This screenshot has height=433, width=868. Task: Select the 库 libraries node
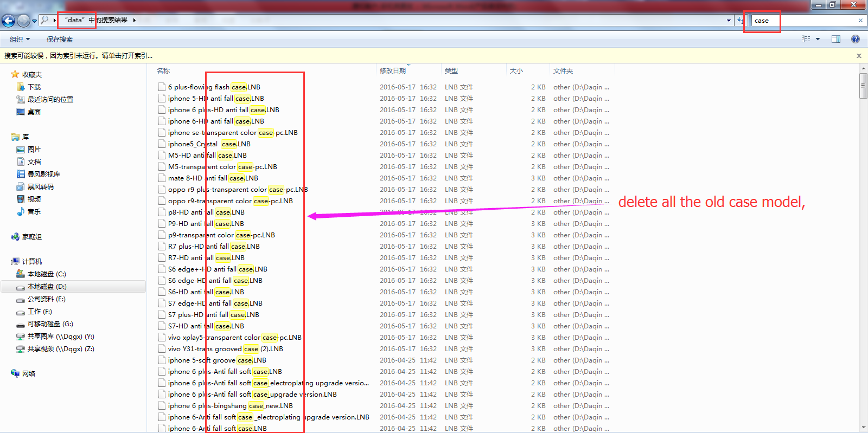25,137
